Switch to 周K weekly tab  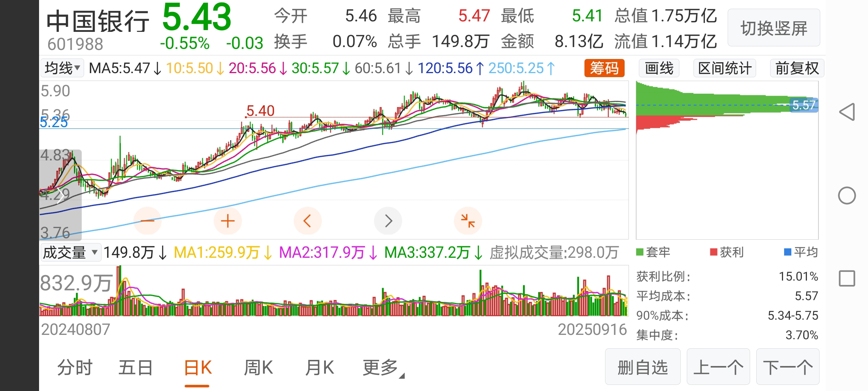click(258, 368)
